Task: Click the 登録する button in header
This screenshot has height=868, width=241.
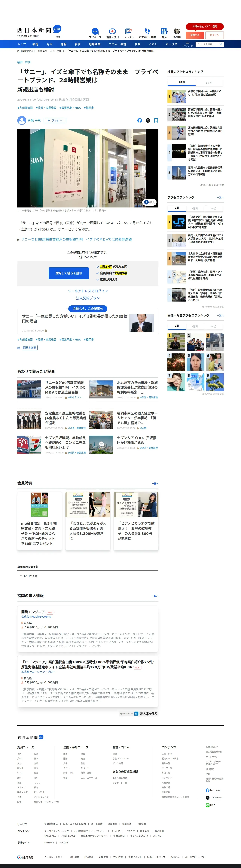Action: 194,35
